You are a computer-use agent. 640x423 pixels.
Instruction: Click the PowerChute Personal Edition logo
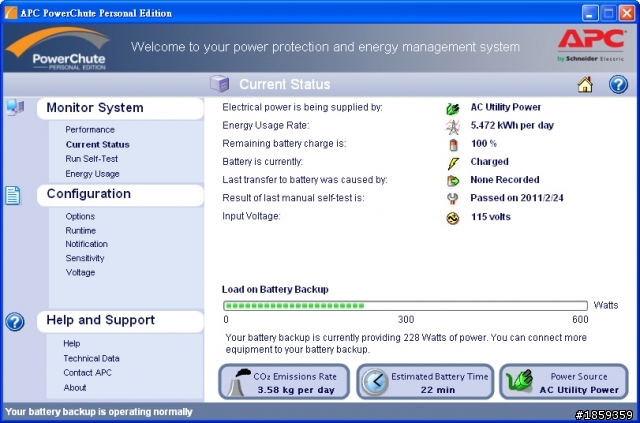coord(58,48)
